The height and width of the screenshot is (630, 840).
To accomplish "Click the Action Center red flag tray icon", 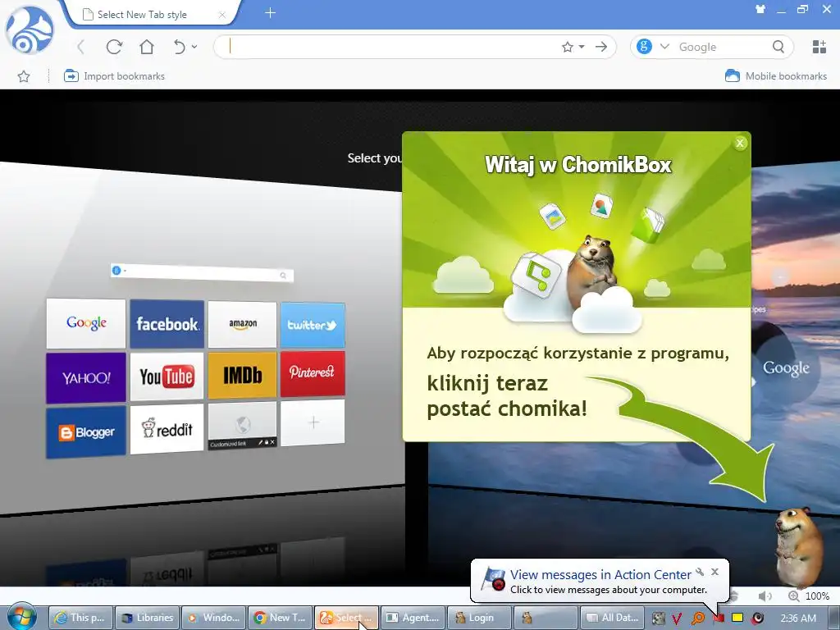I will pyautogui.click(x=719, y=619).
